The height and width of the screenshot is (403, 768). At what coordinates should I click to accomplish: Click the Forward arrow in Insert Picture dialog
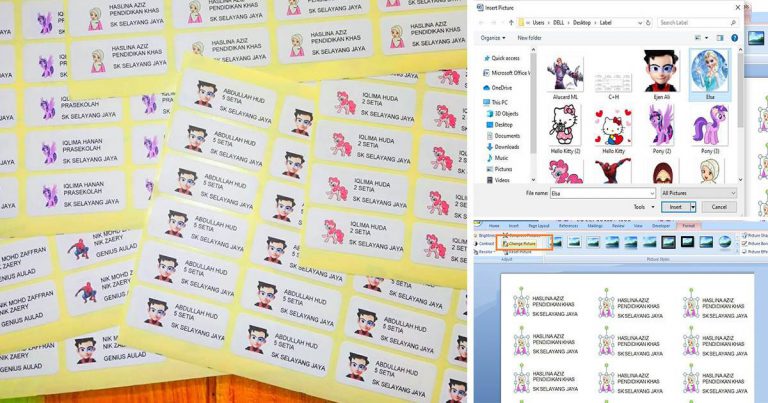pyautogui.click(x=494, y=23)
